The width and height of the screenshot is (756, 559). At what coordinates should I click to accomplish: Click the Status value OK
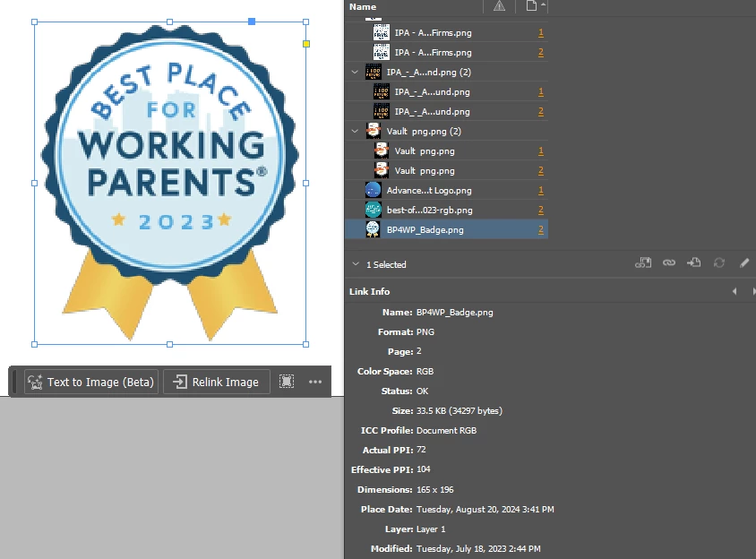click(422, 391)
